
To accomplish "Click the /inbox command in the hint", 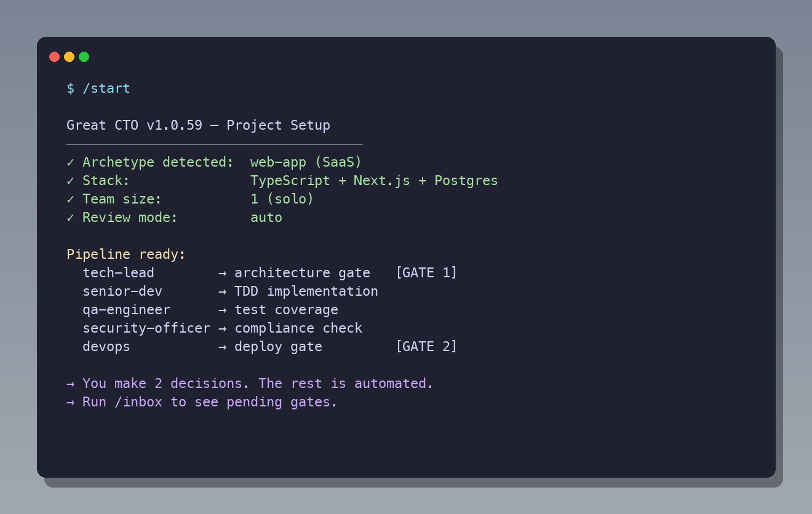I will point(138,402).
